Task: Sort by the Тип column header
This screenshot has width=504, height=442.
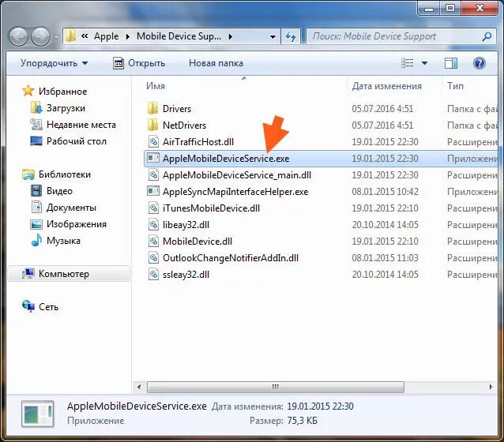Action: (x=455, y=86)
